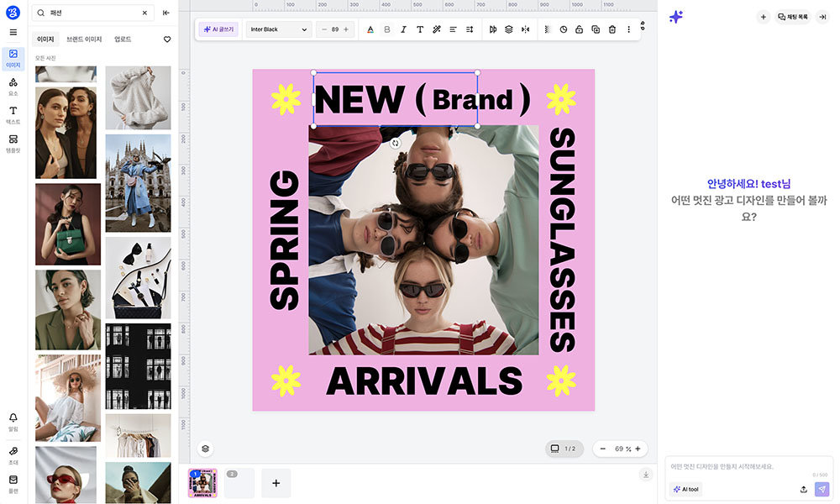Image resolution: width=840 pixels, height=504 pixels.
Task: Toggle italic text formatting
Action: pos(403,29)
